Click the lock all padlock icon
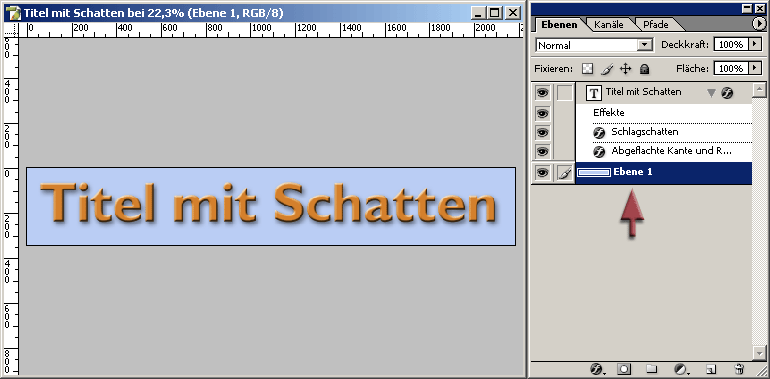Viewport: 770px width, 379px height. point(645,68)
